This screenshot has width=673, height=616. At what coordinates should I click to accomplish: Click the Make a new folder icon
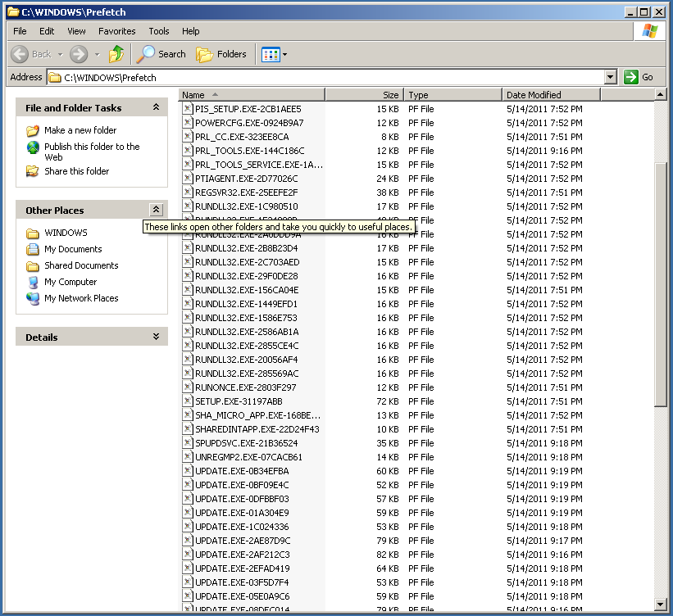(x=33, y=130)
